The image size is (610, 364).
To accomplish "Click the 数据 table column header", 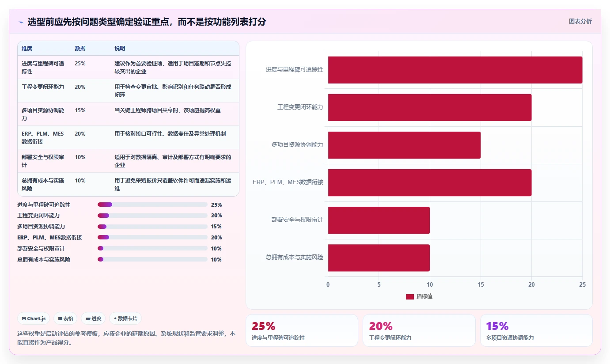I will pos(80,49).
